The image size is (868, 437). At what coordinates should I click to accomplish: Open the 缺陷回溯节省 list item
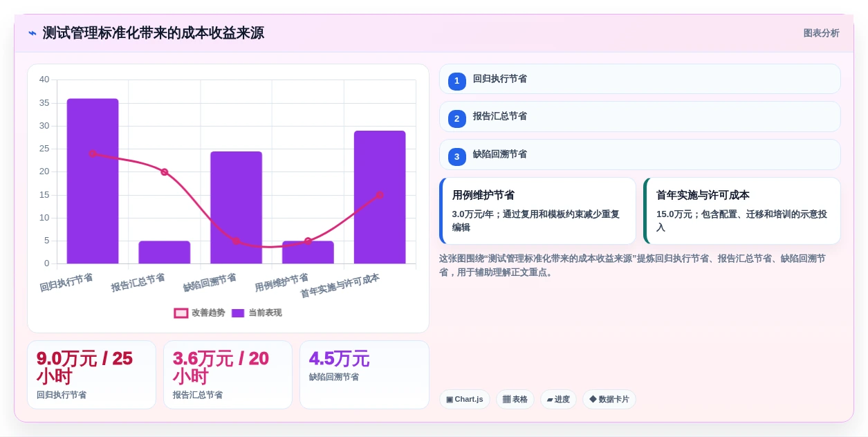(640, 154)
